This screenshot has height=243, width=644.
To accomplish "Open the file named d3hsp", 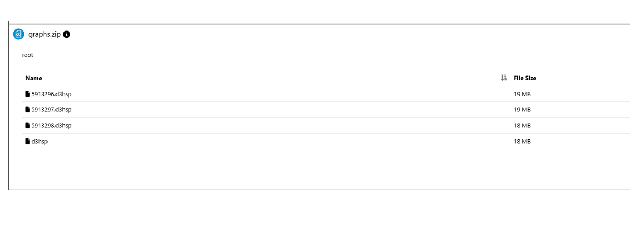I will pos(40,142).
